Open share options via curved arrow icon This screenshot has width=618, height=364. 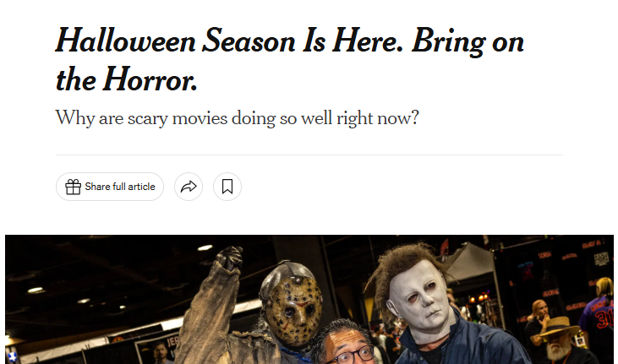[189, 187]
